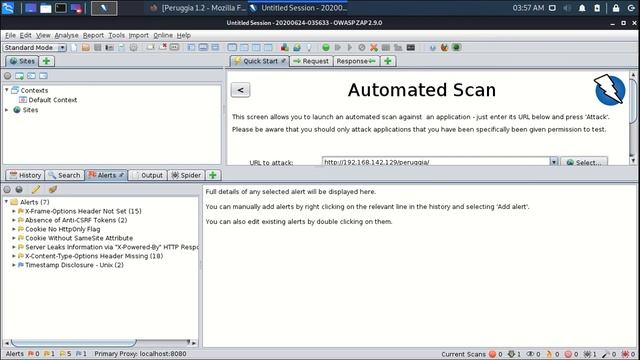Click the Select... button next to URL
Image resolution: width=640 pixels, height=360 pixels.
[x=584, y=162]
